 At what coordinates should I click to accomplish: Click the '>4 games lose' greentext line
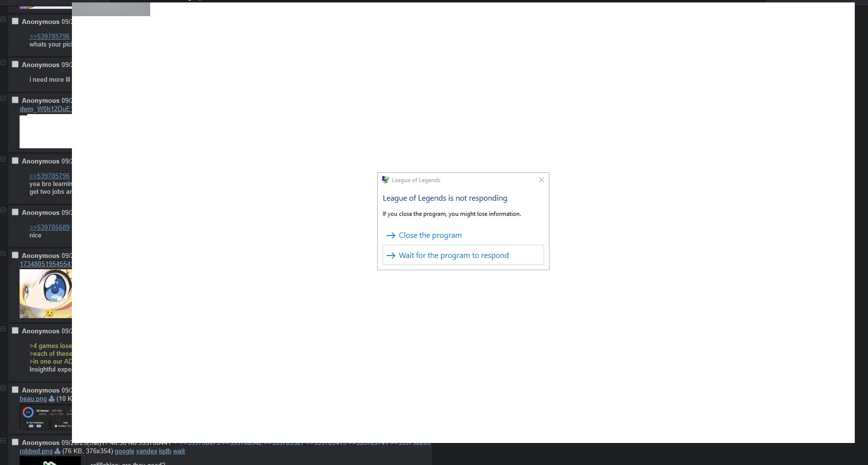tap(50, 346)
